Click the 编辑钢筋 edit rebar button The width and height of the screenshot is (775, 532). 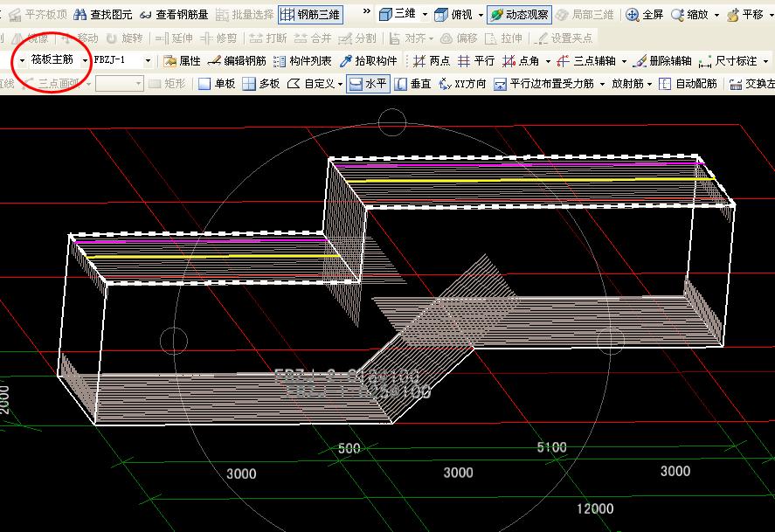[237, 61]
